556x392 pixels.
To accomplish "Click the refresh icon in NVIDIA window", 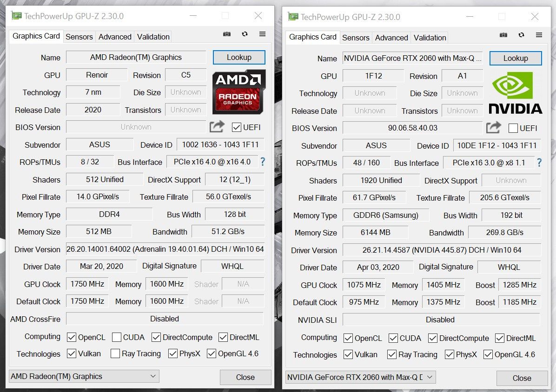I will pos(521,35).
